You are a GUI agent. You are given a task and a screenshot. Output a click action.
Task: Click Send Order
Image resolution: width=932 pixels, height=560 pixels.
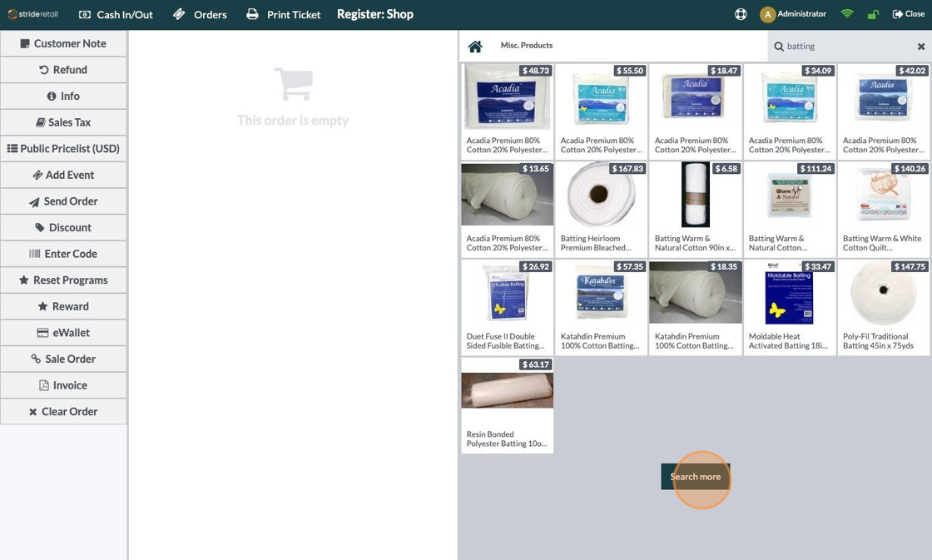tap(63, 201)
